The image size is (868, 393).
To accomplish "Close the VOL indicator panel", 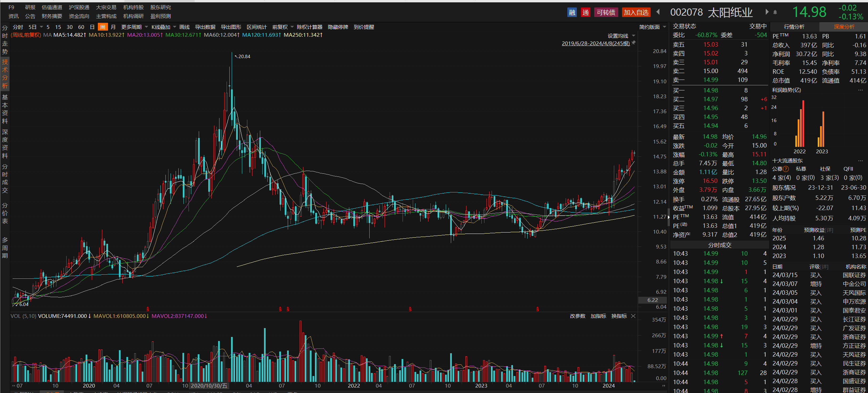I will 633,316.
